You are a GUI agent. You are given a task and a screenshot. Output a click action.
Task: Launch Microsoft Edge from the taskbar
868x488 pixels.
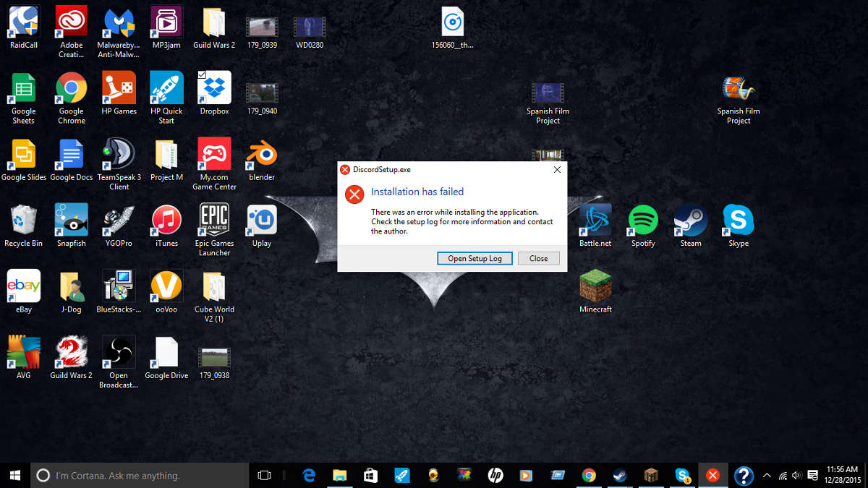[x=308, y=475]
